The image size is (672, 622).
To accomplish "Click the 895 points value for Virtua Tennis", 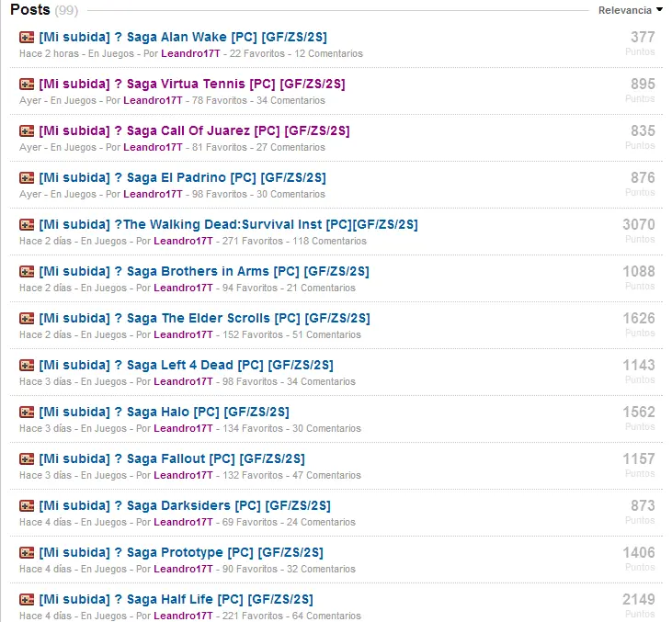I will pyautogui.click(x=643, y=84).
